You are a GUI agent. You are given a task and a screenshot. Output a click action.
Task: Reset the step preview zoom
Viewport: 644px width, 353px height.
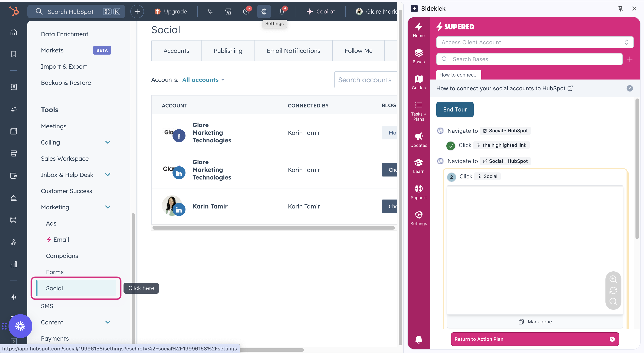613,290
